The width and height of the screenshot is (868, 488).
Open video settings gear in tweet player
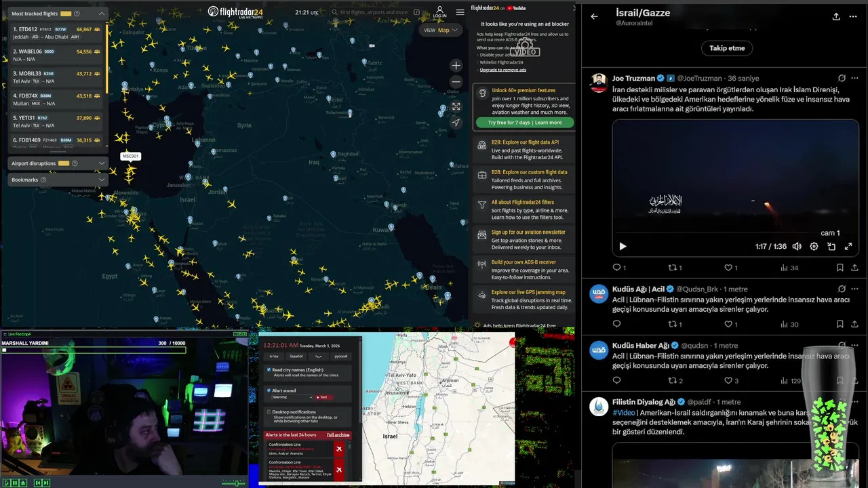(x=814, y=247)
